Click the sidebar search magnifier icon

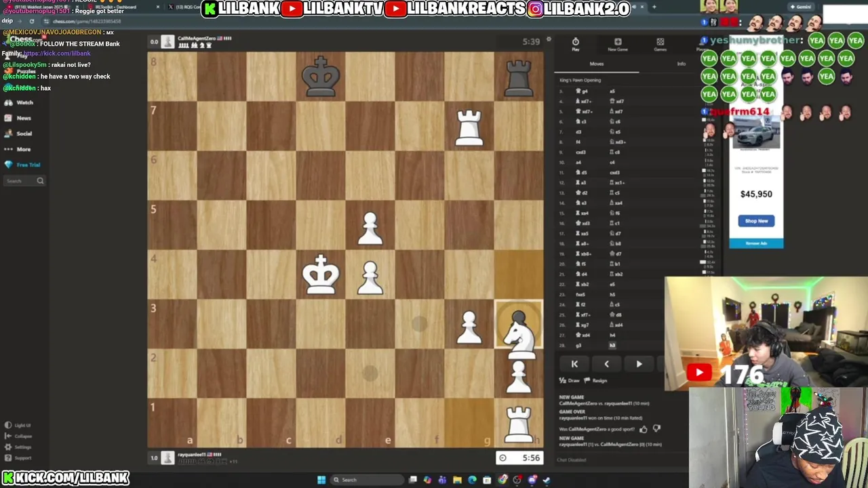point(40,181)
